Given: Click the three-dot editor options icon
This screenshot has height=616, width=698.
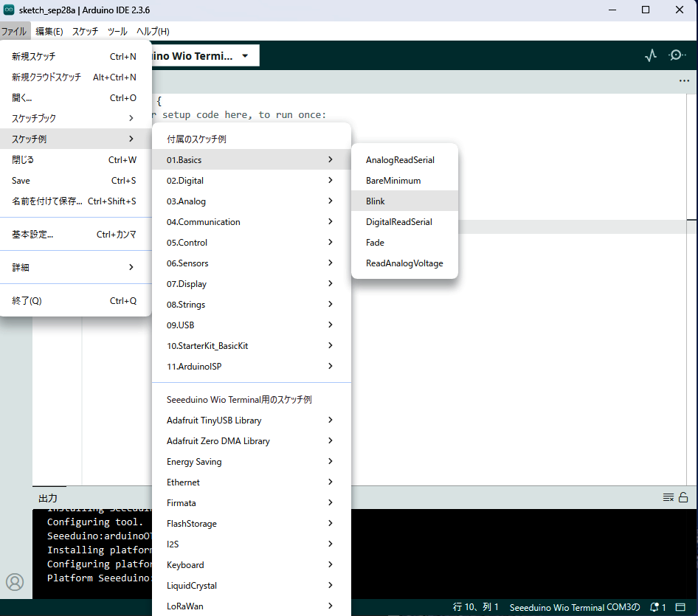Looking at the screenshot, I should 684,81.
